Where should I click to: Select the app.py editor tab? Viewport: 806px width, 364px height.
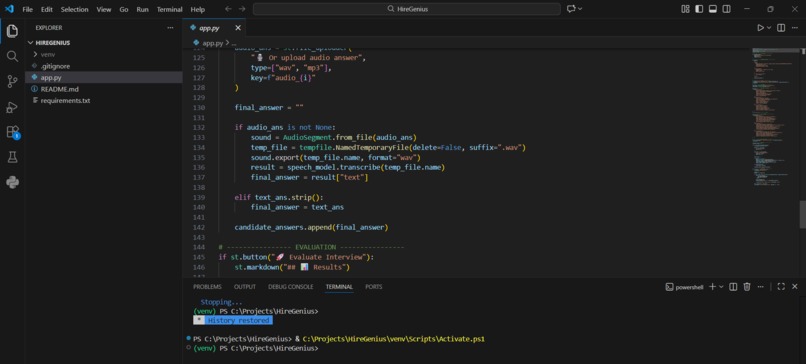pos(214,28)
